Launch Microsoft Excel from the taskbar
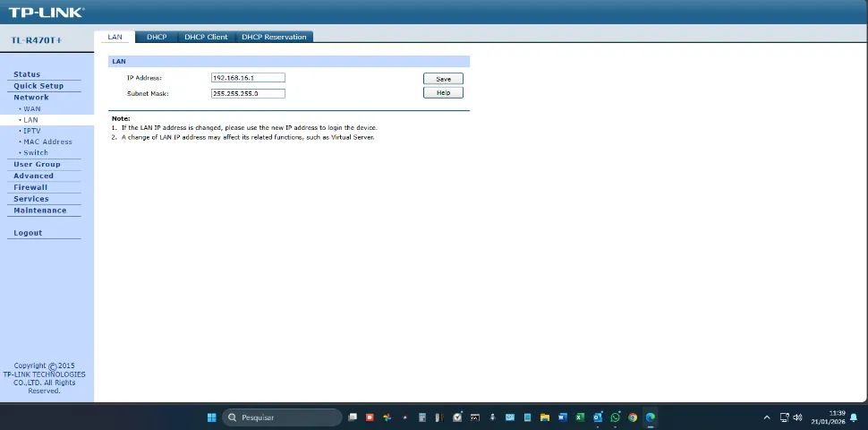Viewport: 868px width, 430px height. [x=580, y=417]
